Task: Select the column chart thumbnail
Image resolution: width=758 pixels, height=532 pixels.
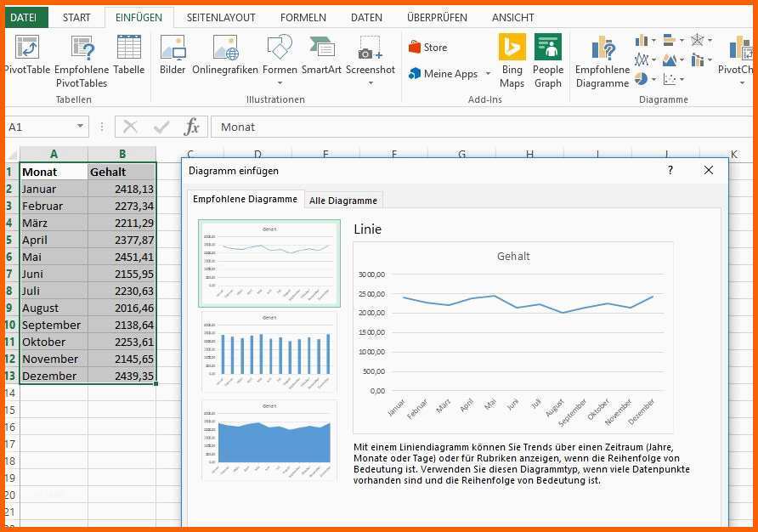Action: 269,352
